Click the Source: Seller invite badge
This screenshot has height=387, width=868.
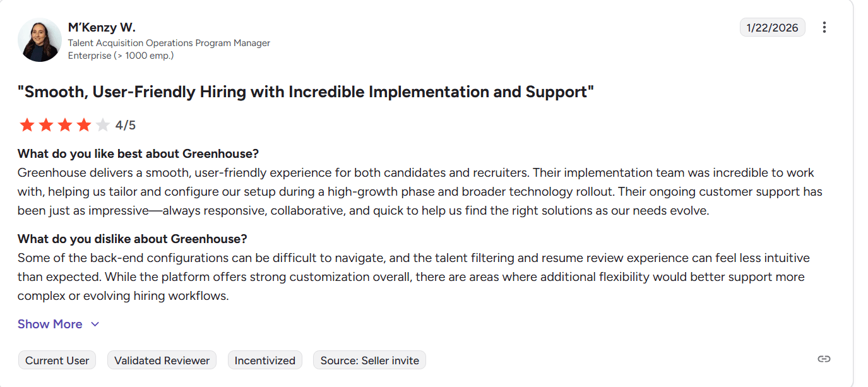tap(369, 360)
